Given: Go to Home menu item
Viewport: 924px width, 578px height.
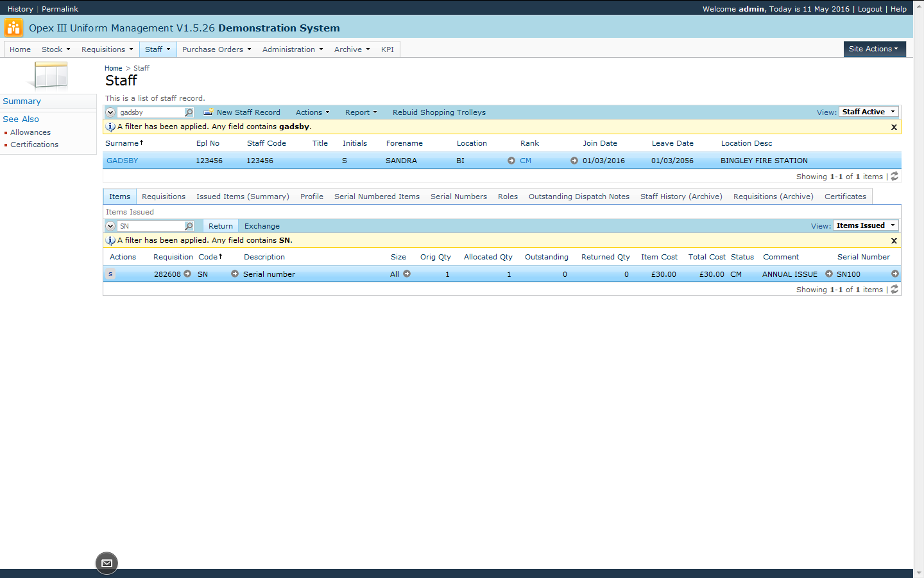Looking at the screenshot, I should tap(20, 49).
